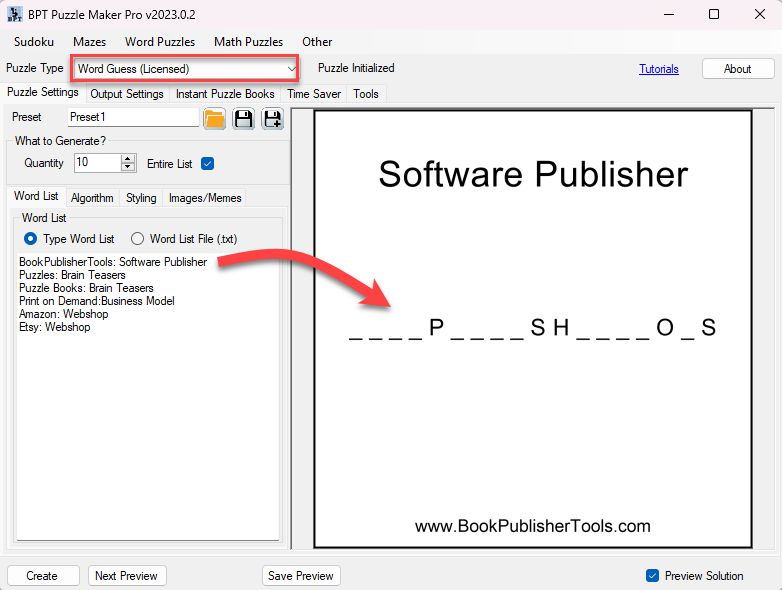The image size is (782, 590).
Task: Switch to the Output Settings tab
Action: coord(127,94)
